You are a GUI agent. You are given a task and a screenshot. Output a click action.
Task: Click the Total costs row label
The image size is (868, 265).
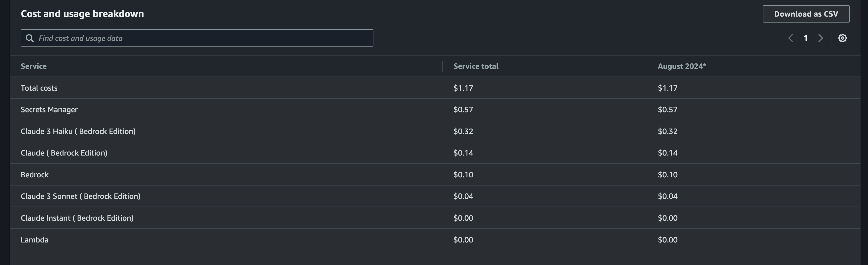tap(39, 88)
